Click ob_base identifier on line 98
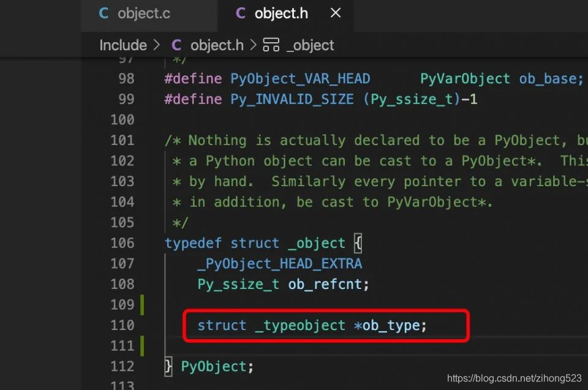Screen dimensions: 588x390 click(548, 79)
